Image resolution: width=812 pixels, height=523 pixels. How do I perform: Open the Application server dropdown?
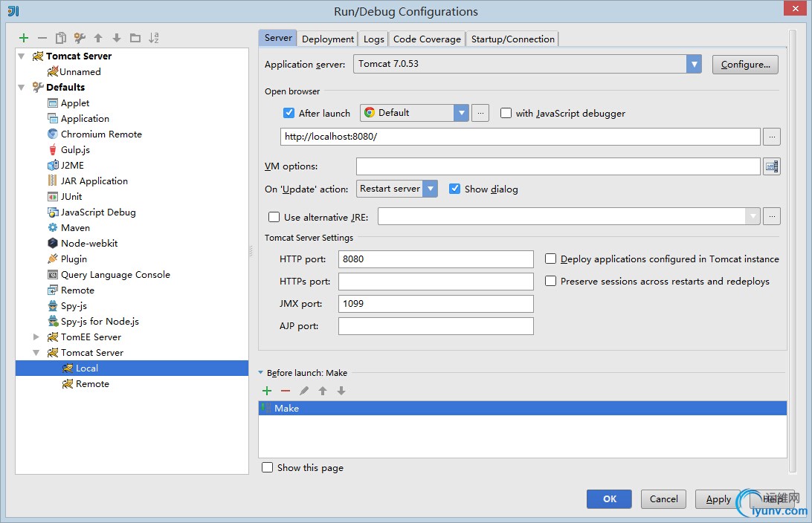(694, 64)
